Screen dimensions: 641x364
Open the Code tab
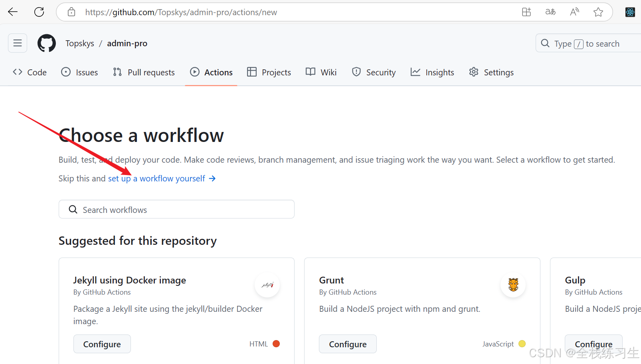[30, 72]
